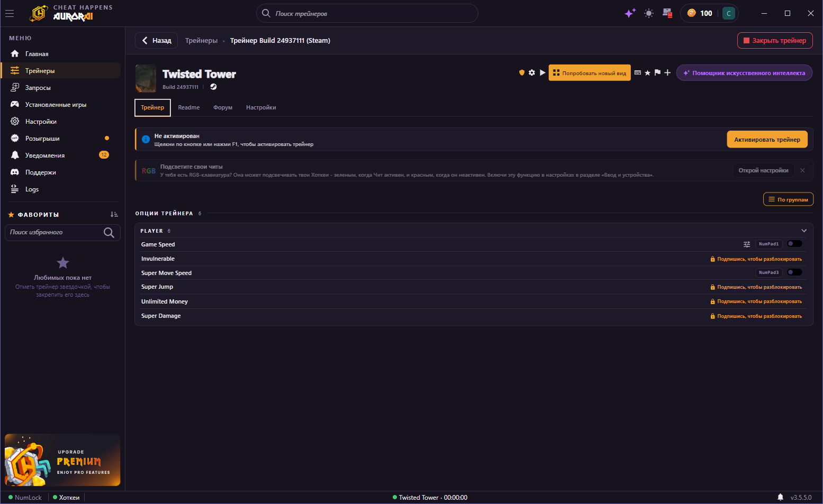Click the favorites sort order icon
This screenshot has height=504, width=823.
click(x=114, y=215)
